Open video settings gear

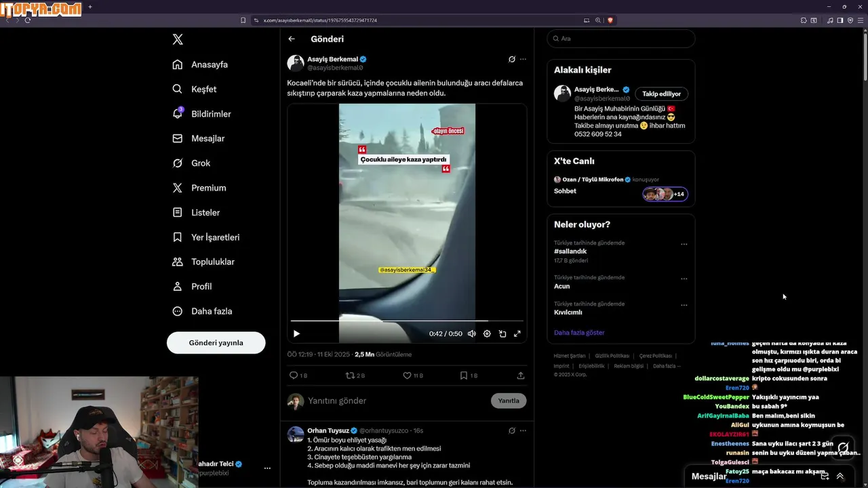coord(487,333)
